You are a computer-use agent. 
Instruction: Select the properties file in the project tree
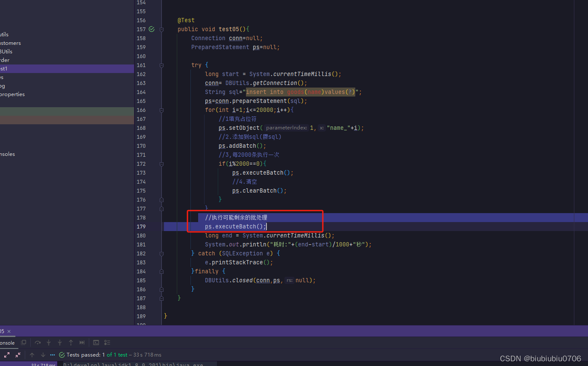tap(12, 94)
